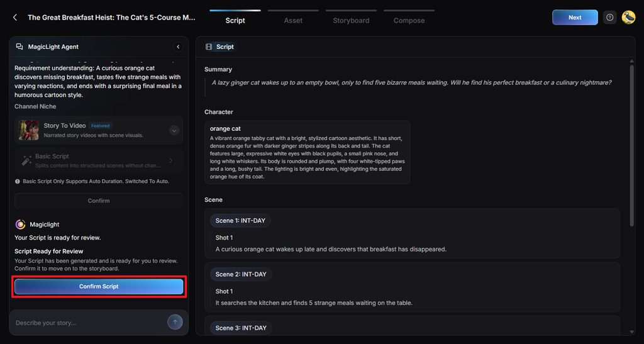The image size is (644, 344).
Task: Click the Magiclight logo icon
Action: click(x=20, y=225)
